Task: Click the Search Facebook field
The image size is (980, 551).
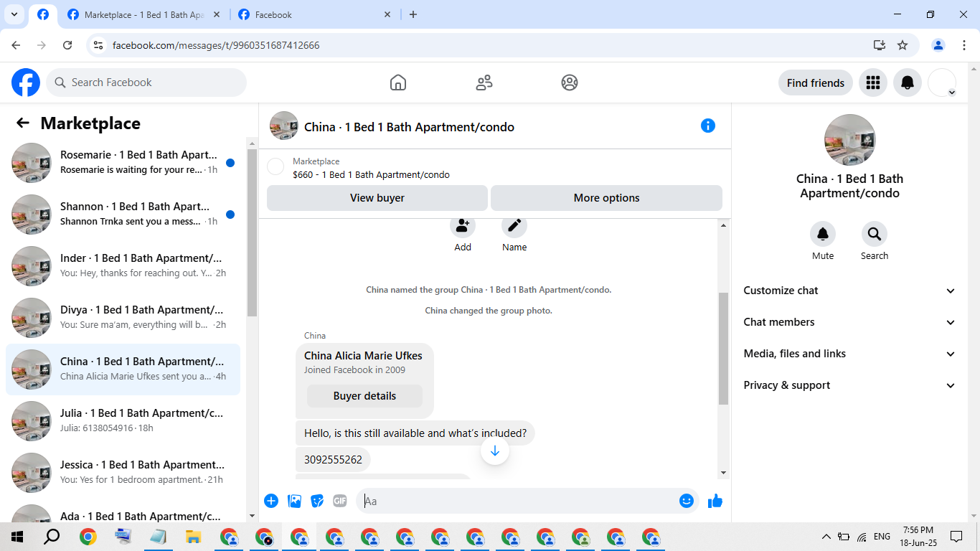Action: point(146,83)
